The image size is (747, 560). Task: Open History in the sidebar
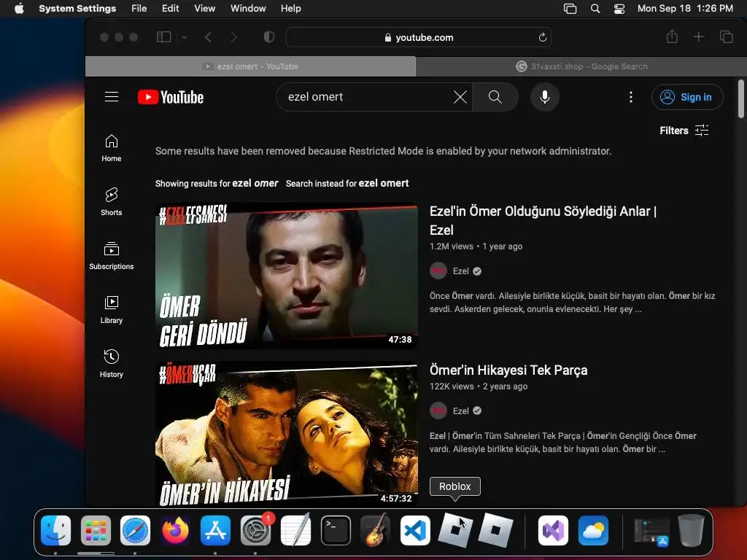[x=112, y=363]
